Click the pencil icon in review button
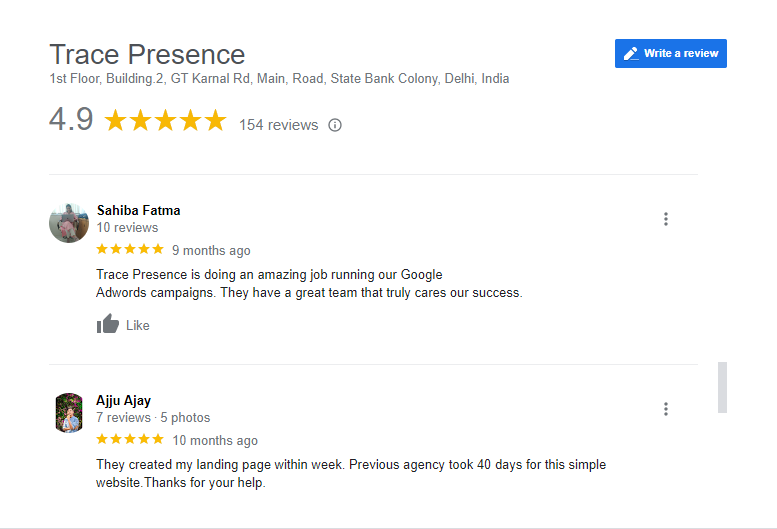Viewport: 777px width, 529px height. [x=631, y=53]
